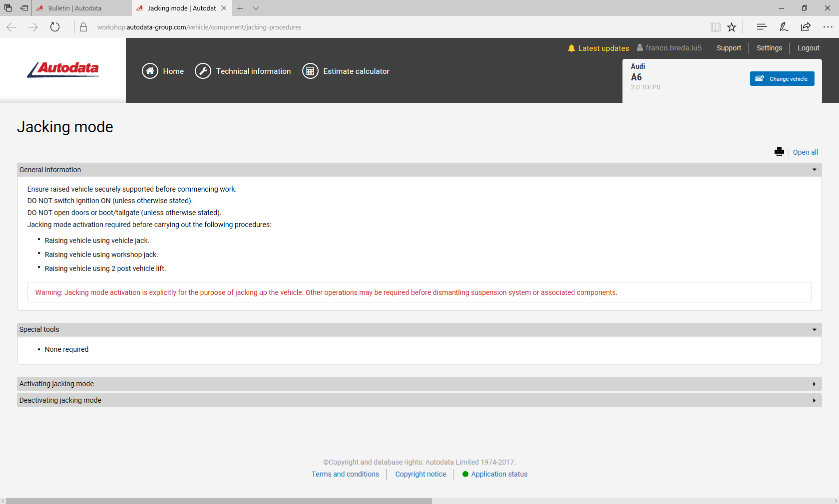Click the Estimate calculator label
The height and width of the screenshot is (504, 839).
click(356, 71)
